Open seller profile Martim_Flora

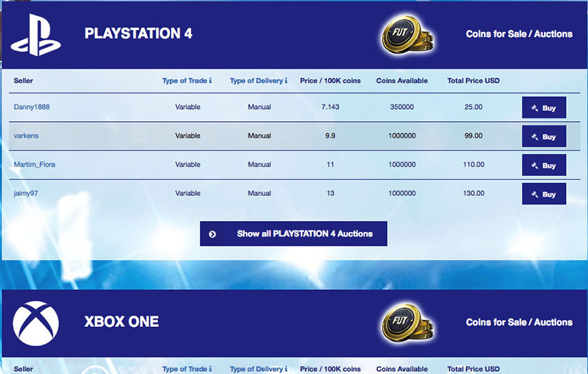34,165
